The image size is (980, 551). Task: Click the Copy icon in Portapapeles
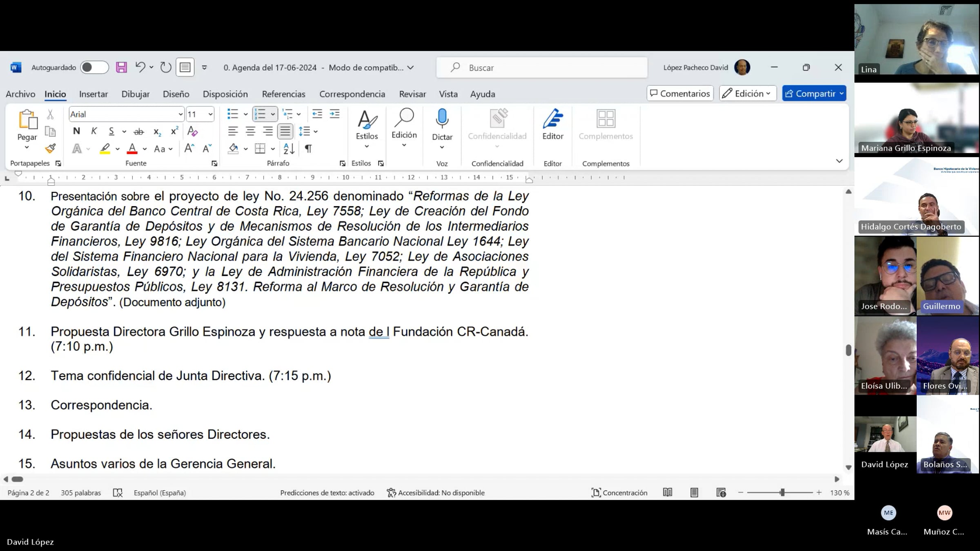[50, 131]
